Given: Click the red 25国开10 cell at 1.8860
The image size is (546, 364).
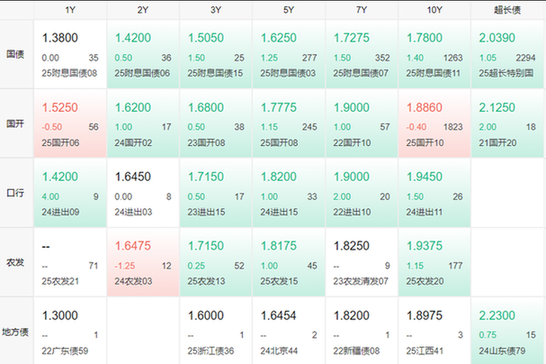Looking at the screenshot, I should 434,123.
